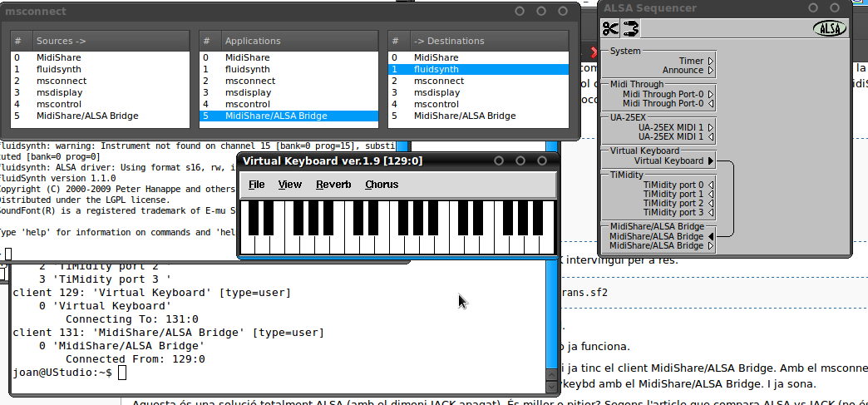Click the ALSA logo in the toolbar
The width and height of the screenshot is (868, 405).
click(829, 28)
